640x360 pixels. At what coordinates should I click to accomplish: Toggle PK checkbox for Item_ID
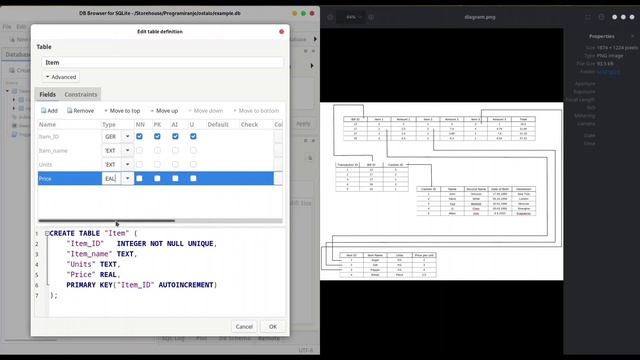[x=157, y=136]
